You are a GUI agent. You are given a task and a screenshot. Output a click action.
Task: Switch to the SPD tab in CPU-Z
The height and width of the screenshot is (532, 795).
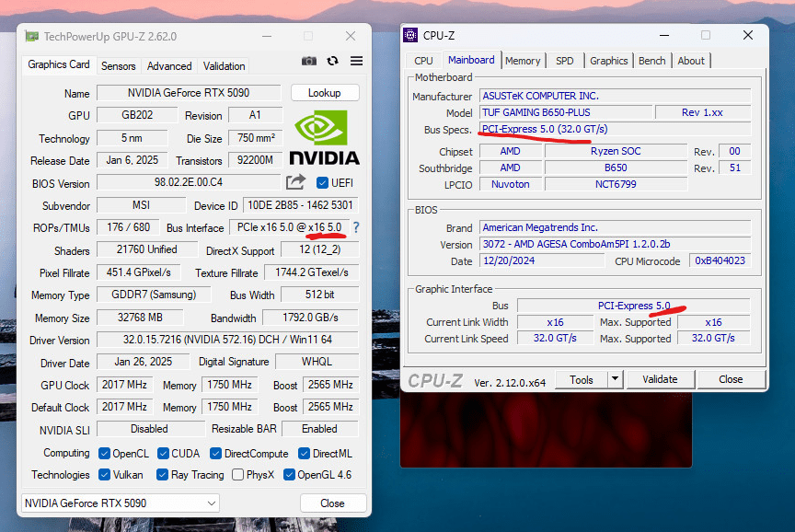564,61
